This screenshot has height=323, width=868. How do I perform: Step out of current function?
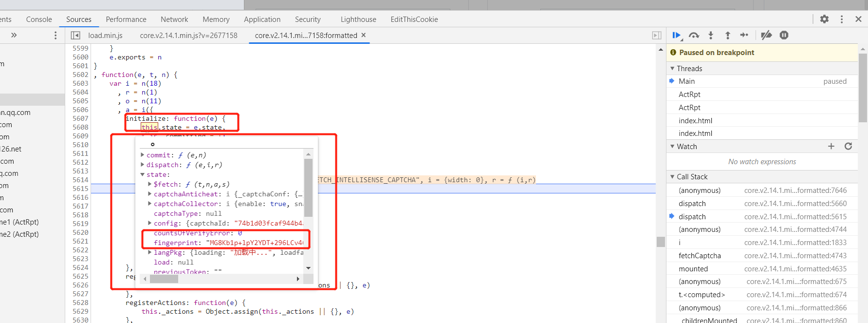point(728,35)
